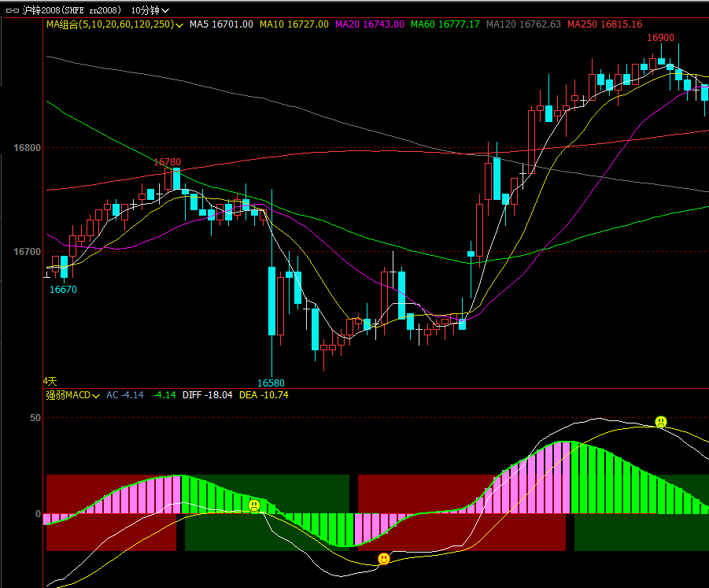
Task: Click the 16580 lowest price marker
Action: click(x=271, y=383)
